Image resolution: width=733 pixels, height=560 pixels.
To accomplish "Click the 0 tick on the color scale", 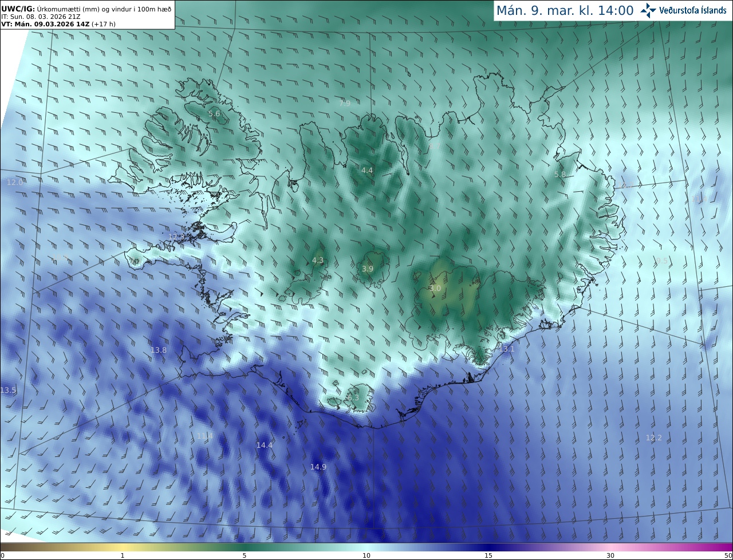I will pos(2,555).
